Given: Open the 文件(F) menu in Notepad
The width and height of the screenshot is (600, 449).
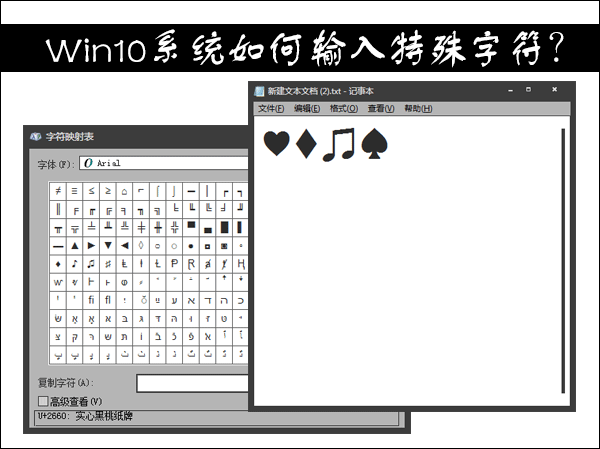Looking at the screenshot, I should point(271,109).
